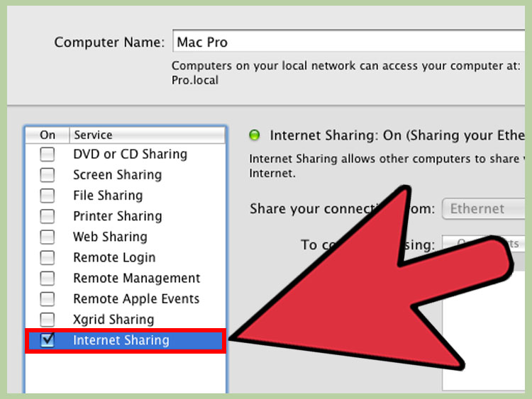
Task: Uncheck the Internet Sharing checkbox
Action: pos(47,340)
